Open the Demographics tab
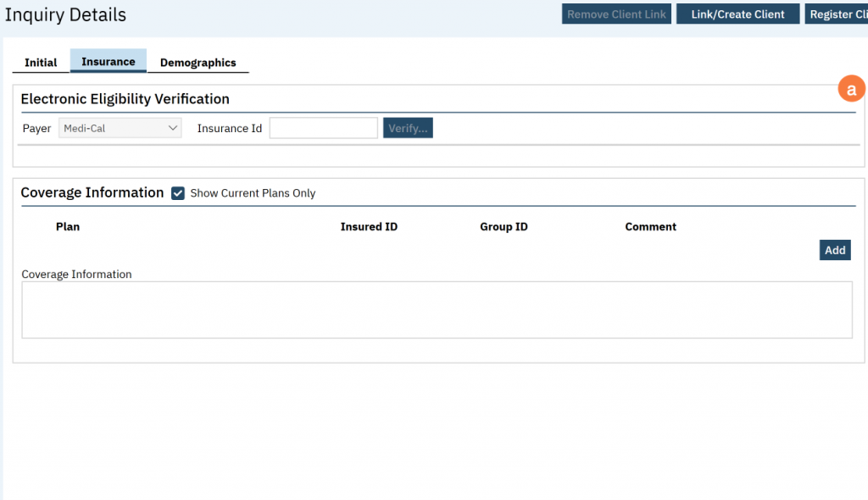The height and width of the screenshot is (500, 868). pos(198,63)
